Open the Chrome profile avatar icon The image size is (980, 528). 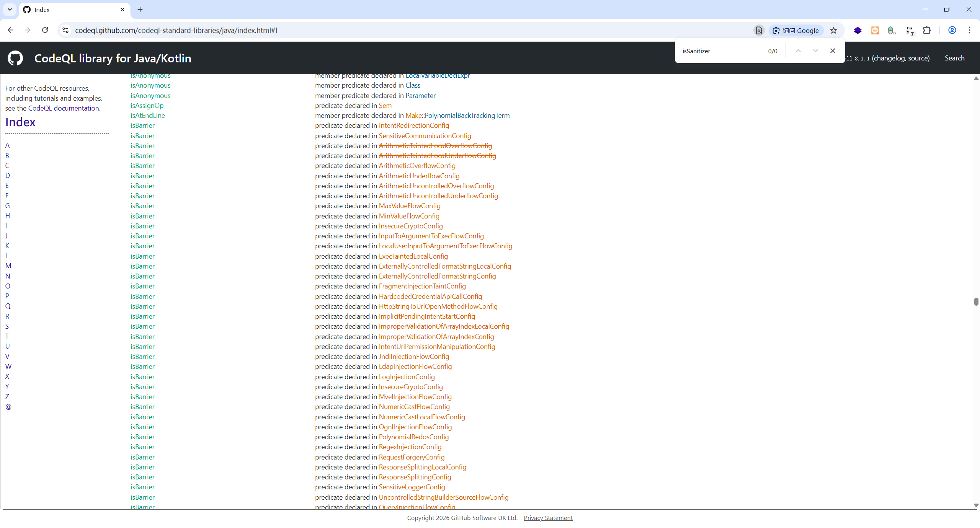[952, 30]
